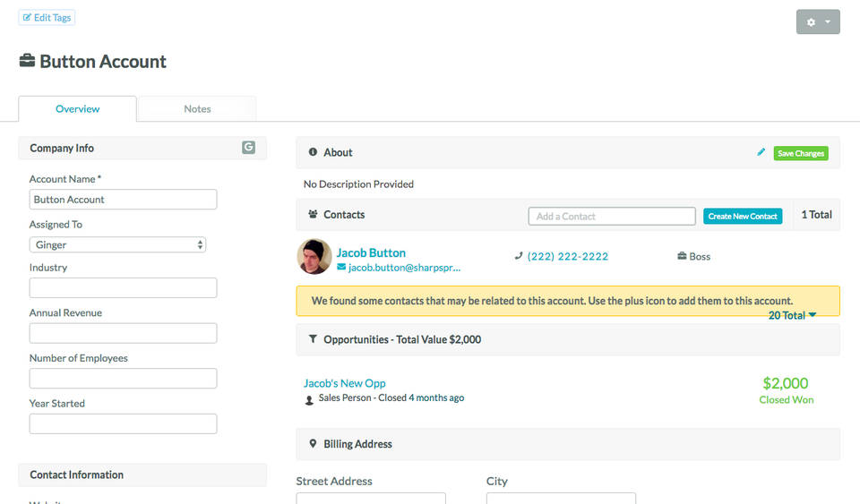Click the briefcase icon beside Button Account title

click(27, 61)
